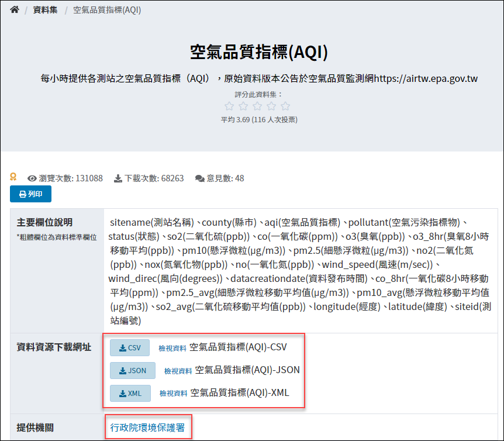The image size is (504, 441).
Task: Click the 主要欄位說明 row header
Action: click(44, 222)
